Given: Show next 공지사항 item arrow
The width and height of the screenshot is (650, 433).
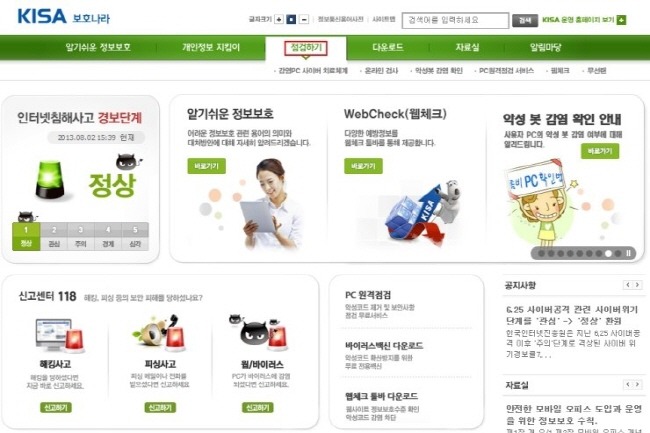Looking at the screenshot, I should pos(638,285).
